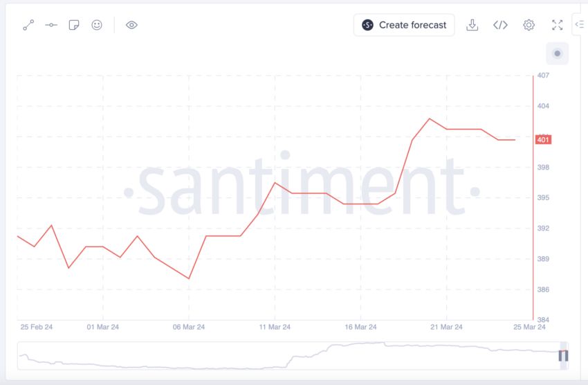Screen dimensions: 588x385
Task: Click the red 401 price label
Action: coord(543,140)
